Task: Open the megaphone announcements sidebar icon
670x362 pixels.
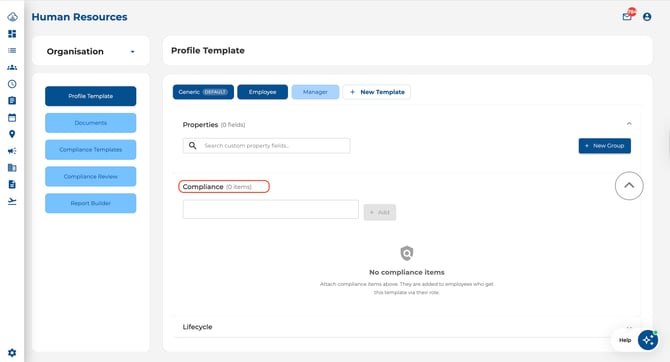Action: tap(12, 151)
